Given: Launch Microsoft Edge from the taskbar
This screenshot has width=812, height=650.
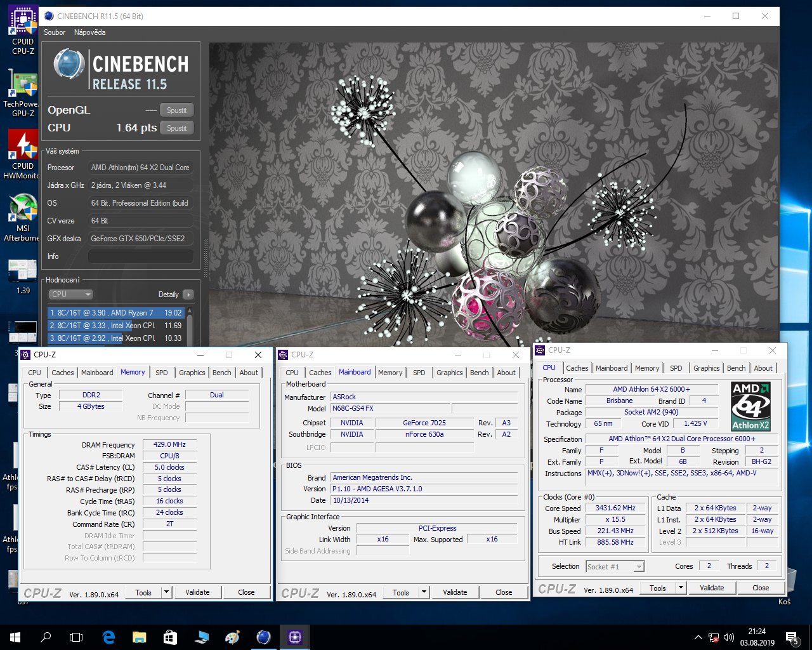Looking at the screenshot, I should [x=108, y=637].
